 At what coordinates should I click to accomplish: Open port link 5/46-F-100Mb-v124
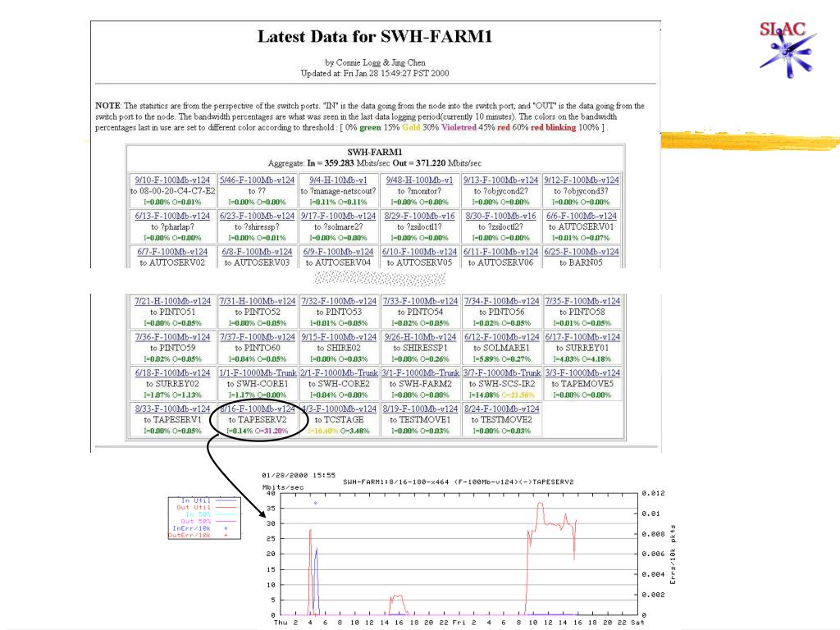pyautogui.click(x=257, y=180)
